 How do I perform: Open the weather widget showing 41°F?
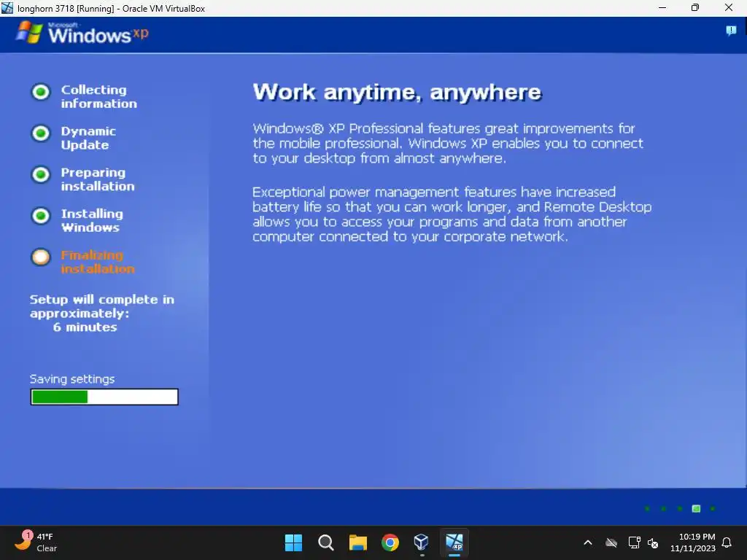(35, 542)
